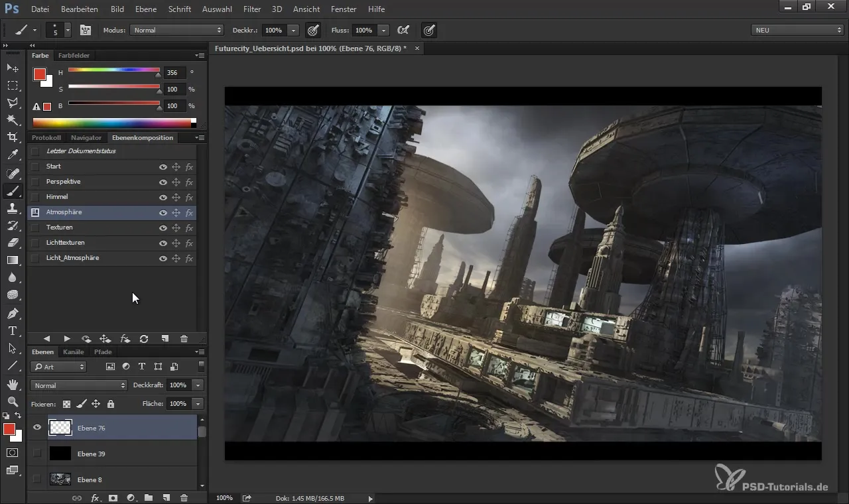Select the Move tool
The width and height of the screenshot is (849, 504).
click(x=13, y=68)
